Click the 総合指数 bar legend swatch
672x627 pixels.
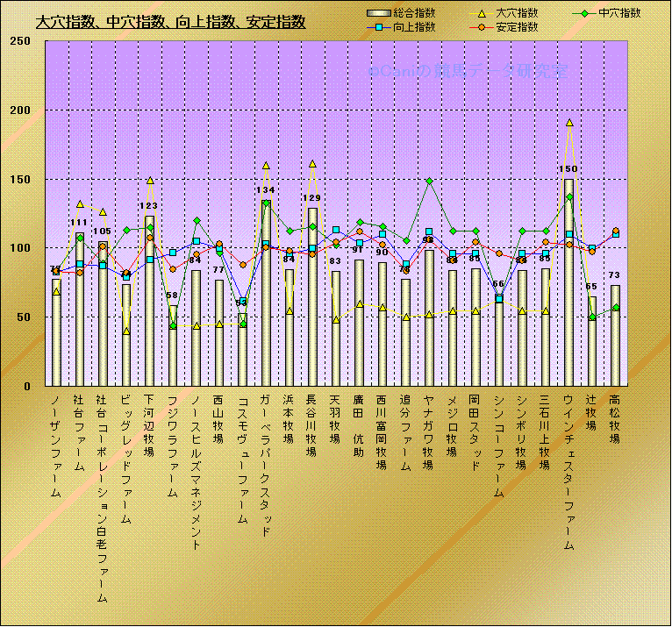(x=377, y=14)
